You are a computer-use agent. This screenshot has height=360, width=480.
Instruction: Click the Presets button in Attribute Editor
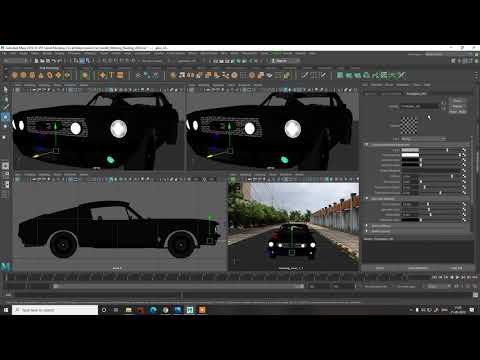pyautogui.click(x=458, y=106)
